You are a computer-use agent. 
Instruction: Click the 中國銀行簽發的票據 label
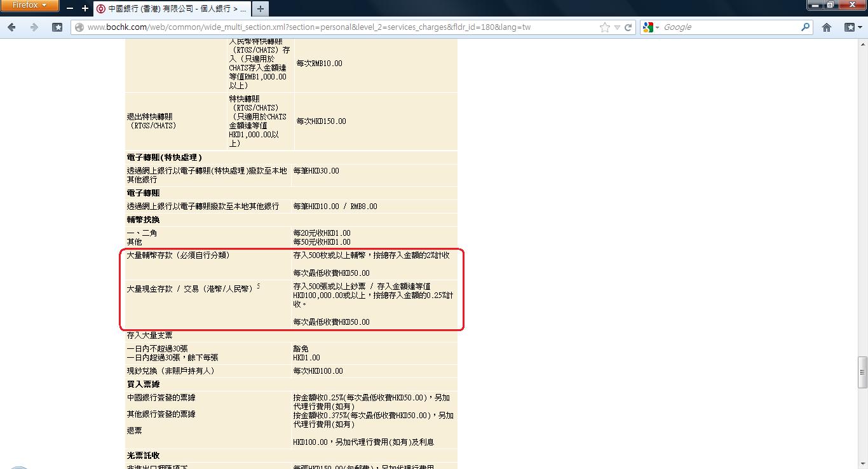[161, 398]
